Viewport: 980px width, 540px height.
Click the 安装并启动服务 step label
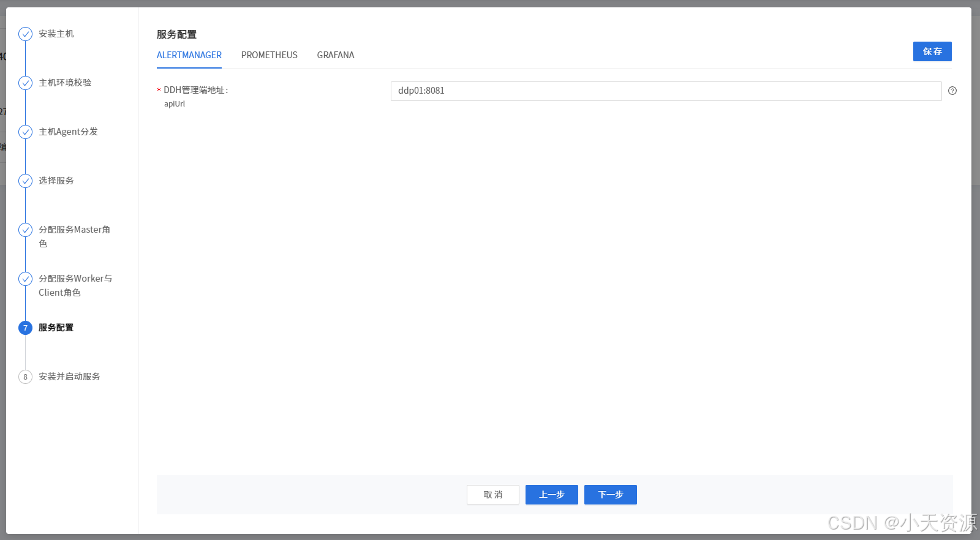[x=69, y=377]
